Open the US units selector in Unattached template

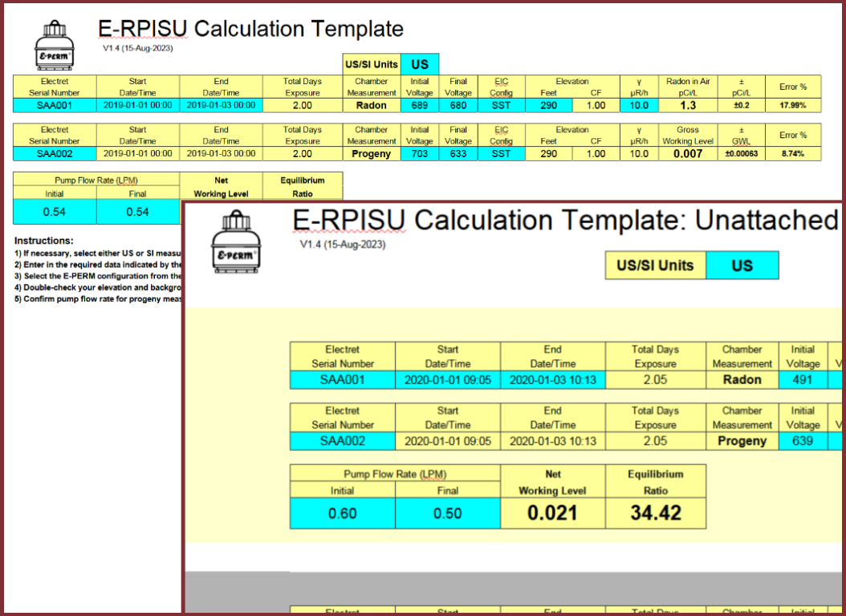tap(742, 265)
